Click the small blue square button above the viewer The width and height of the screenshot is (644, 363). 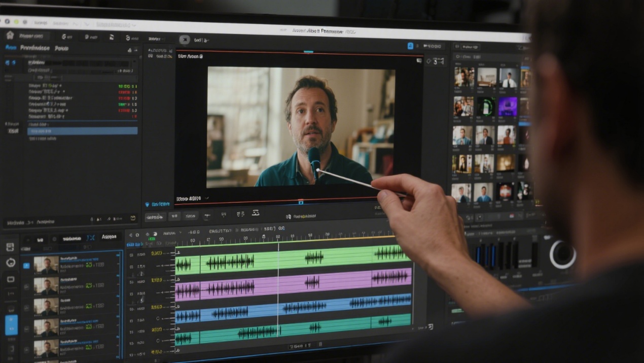(x=410, y=46)
